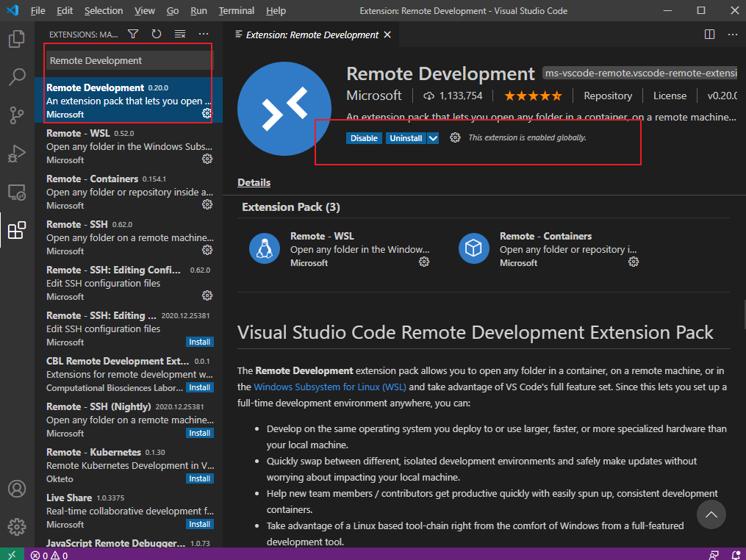This screenshot has width=746, height=560.
Task: Click the extensions search input field
Action: point(129,60)
